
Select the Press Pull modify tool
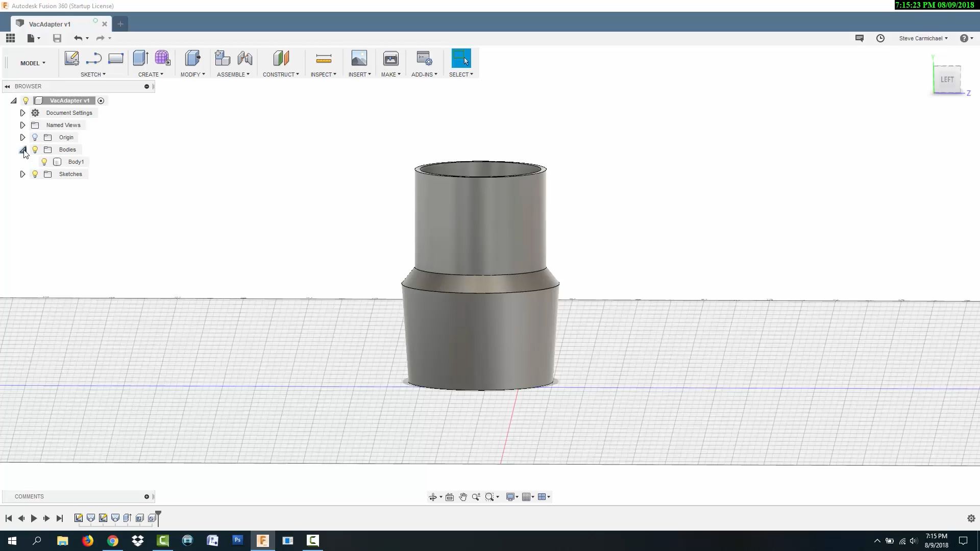(192, 58)
